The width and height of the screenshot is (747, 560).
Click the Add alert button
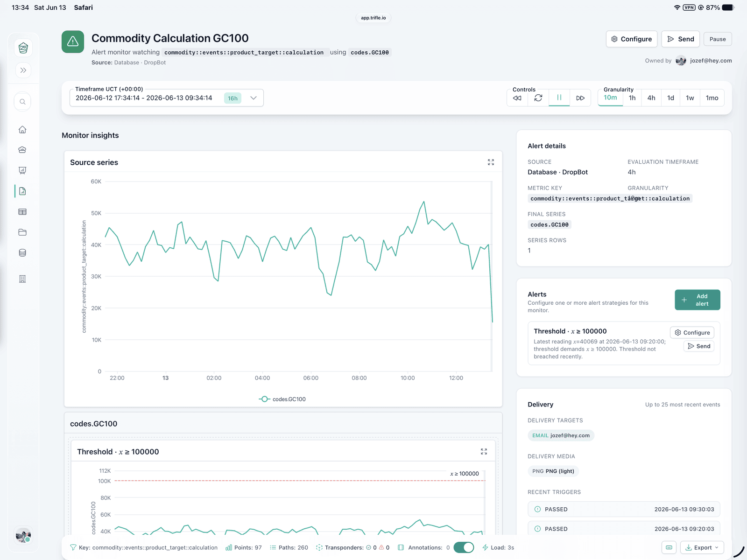pyautogui.click(x=698, y=300)
